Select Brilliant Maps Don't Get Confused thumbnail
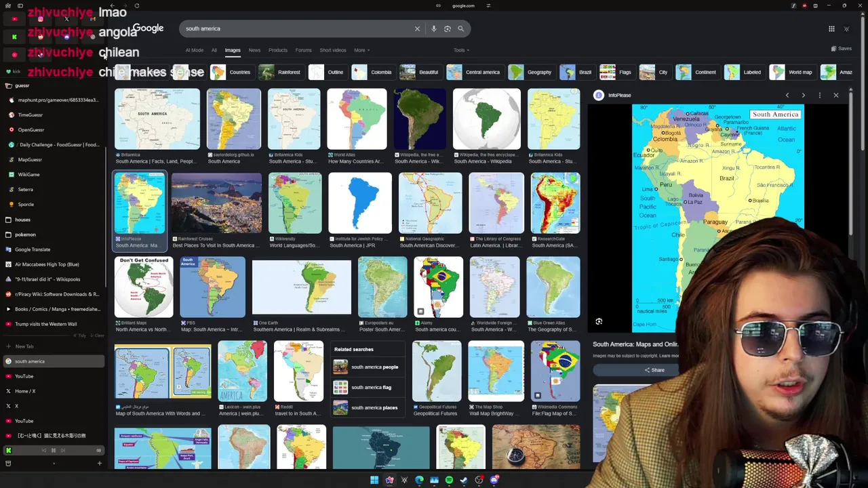 pos(144,287)
